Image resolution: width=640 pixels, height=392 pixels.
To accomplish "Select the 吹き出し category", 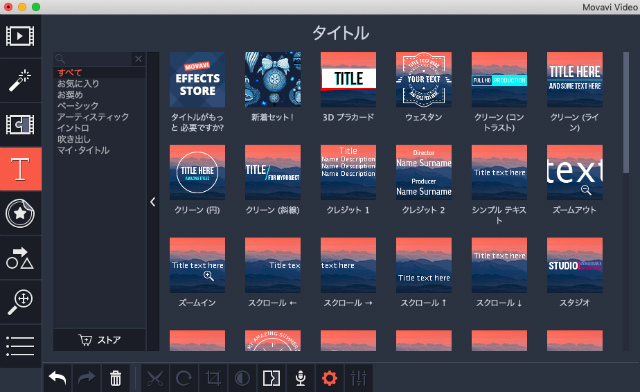I will tap(73, 139).
